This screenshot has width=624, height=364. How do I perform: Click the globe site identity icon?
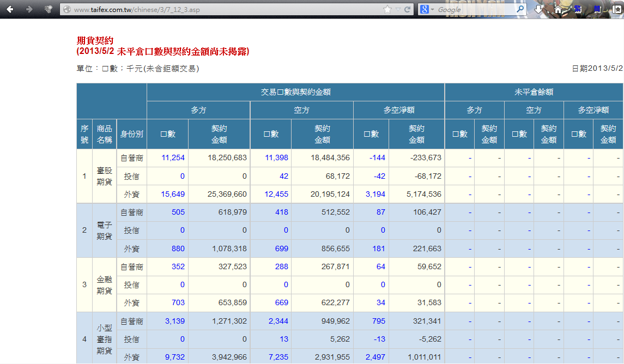tap(67, 9)
